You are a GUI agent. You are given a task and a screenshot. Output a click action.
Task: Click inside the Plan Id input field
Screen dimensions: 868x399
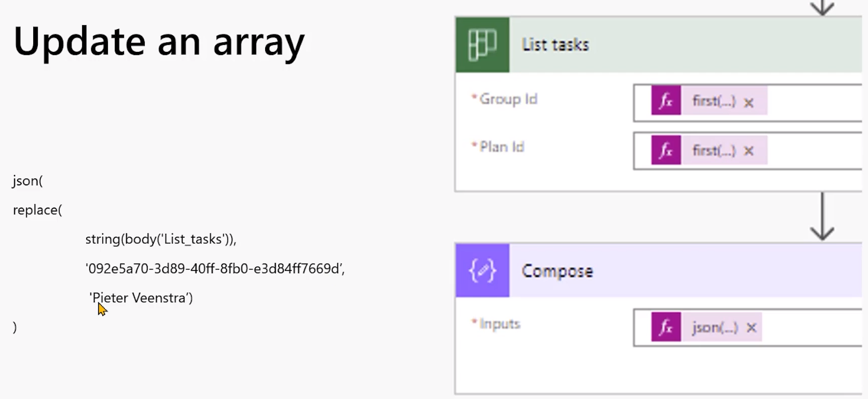[814, 151]
